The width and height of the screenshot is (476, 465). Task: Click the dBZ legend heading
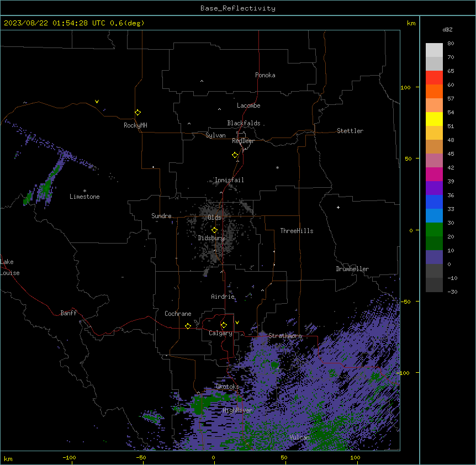[447, 29]
